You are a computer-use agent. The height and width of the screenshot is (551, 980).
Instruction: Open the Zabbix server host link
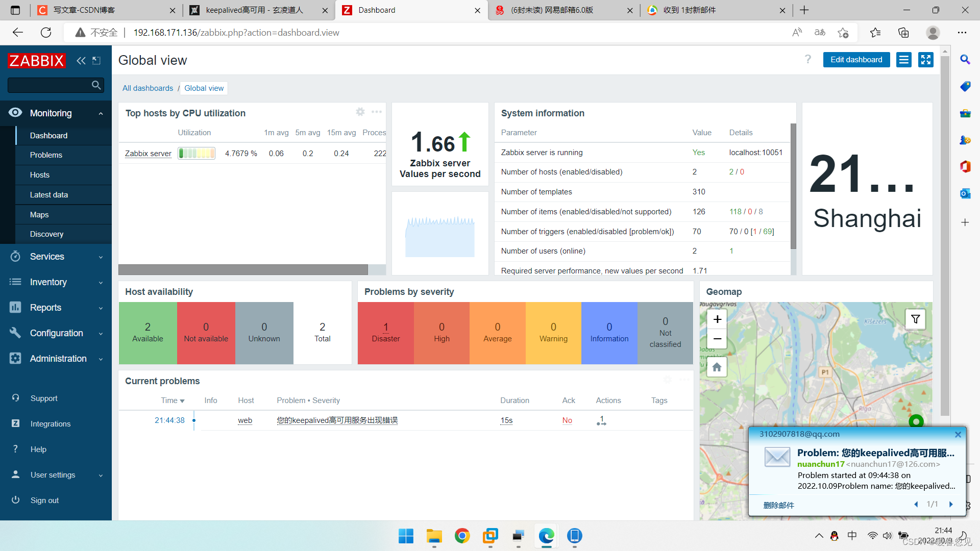click(x=148, y=154)
